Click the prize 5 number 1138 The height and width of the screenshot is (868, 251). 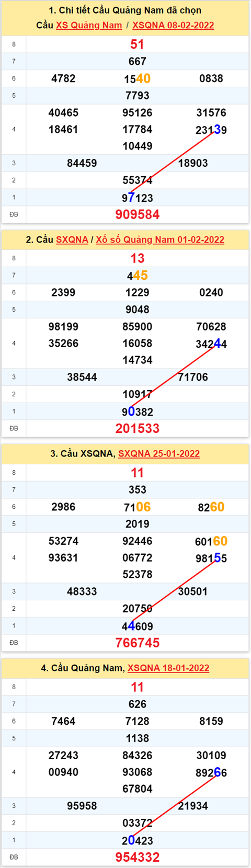click(138, 738)
